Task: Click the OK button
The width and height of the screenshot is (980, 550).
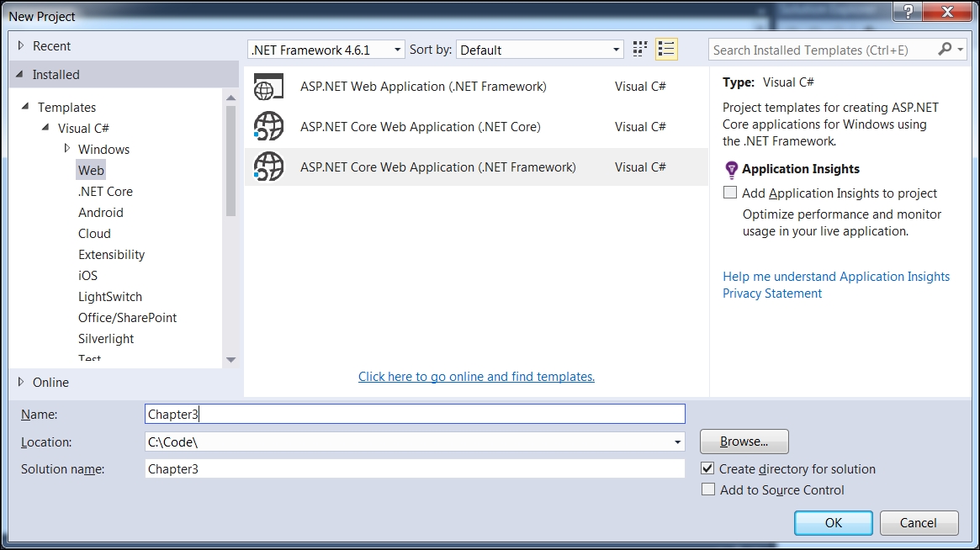Action: 833,522
